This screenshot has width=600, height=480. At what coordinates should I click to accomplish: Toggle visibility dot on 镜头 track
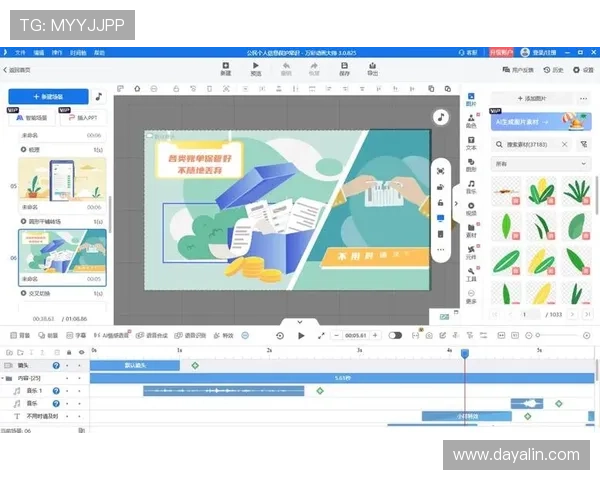click(67, 365)
